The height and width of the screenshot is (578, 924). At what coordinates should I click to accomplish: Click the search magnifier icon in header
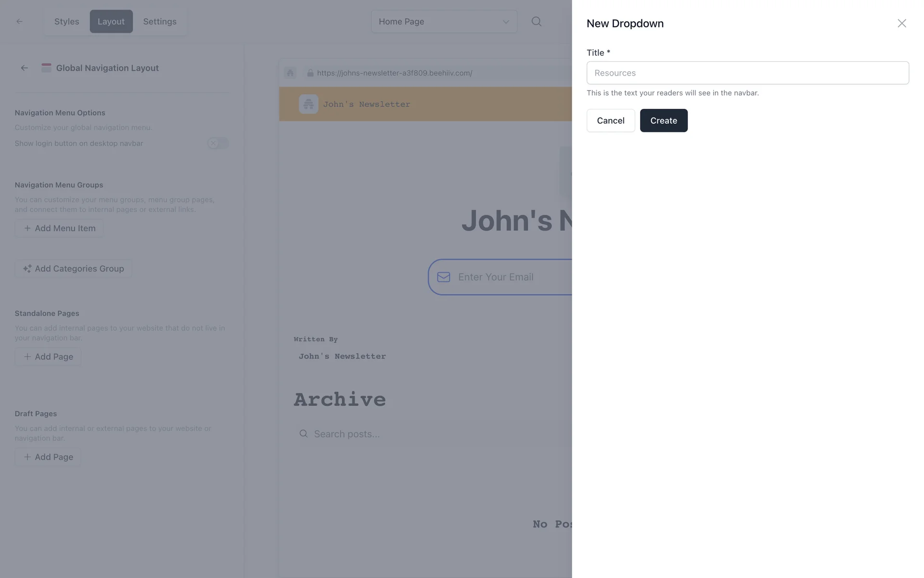point(536,21)
